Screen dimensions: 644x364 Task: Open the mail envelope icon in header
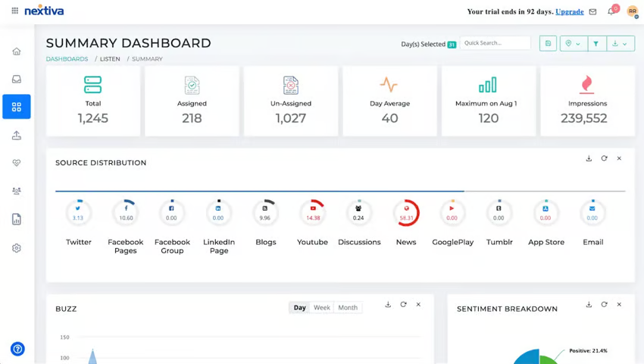click(592, 11)
